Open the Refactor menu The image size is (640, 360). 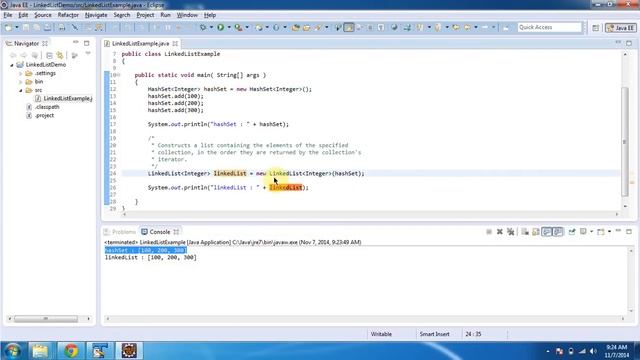[68, 15]
